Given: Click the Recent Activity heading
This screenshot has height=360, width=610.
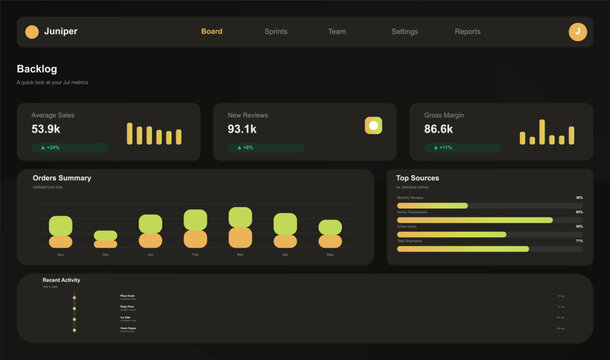Looking at the screenshot, I should pos(61,280).
